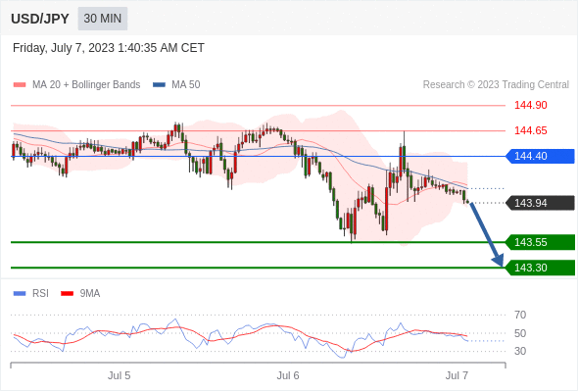Click the USD/JPY pair title
The height and width of the screenshot is (392, 578).
coord(40,19)
